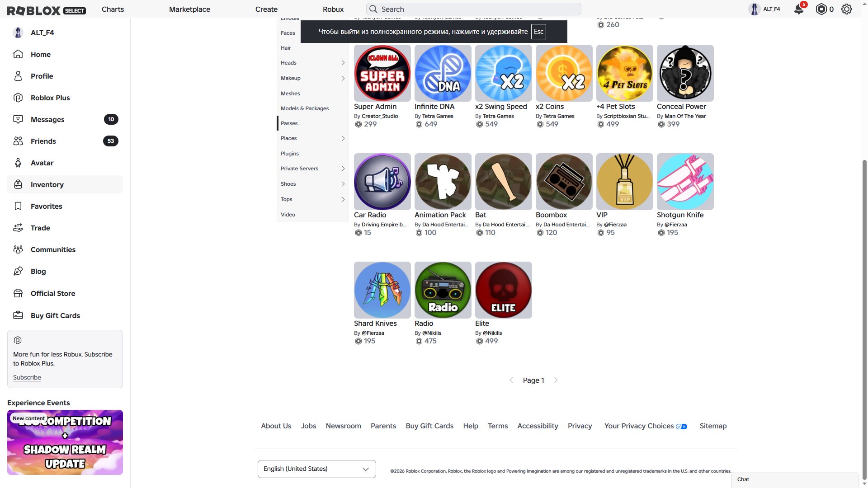Open the Car Radio pass icon

tap(382, 182)
